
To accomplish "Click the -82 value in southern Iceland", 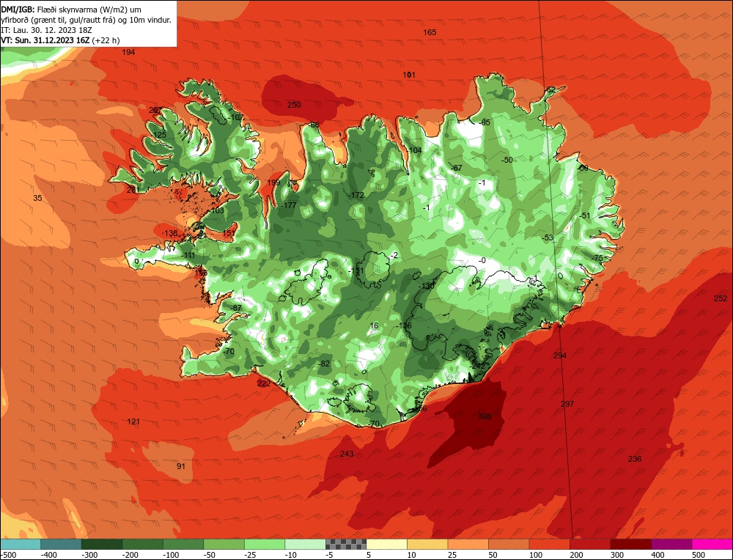I will [323, 364].
